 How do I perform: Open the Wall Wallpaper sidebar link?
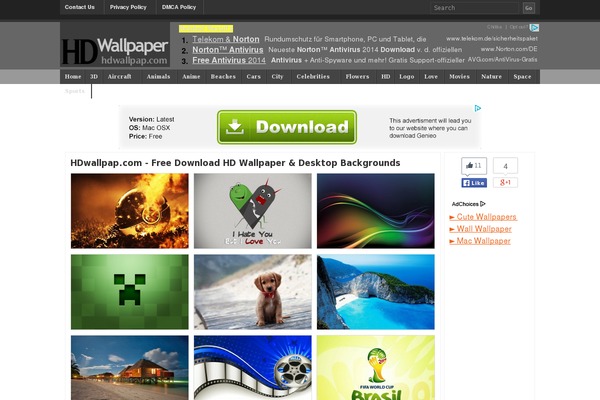480,229
